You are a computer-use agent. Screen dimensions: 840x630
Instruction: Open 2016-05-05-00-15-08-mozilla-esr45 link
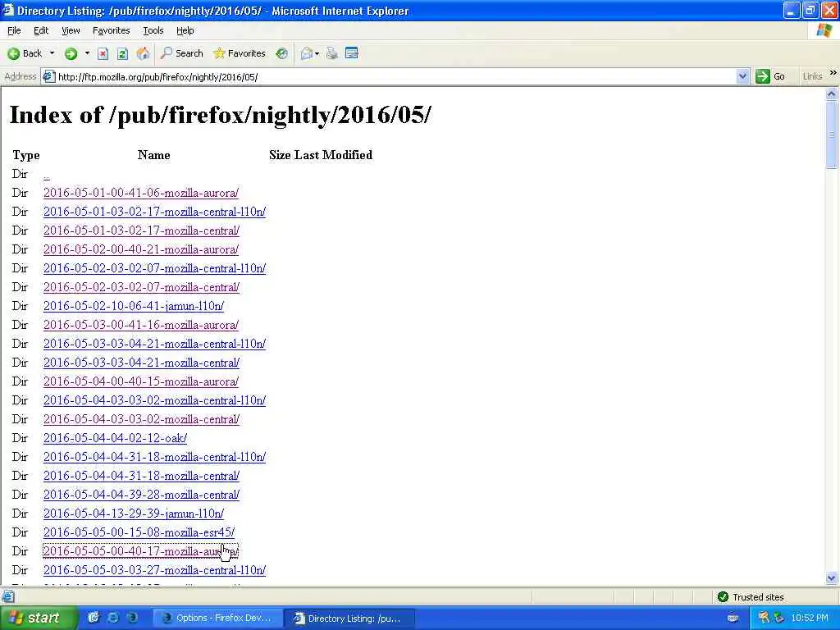139,532
